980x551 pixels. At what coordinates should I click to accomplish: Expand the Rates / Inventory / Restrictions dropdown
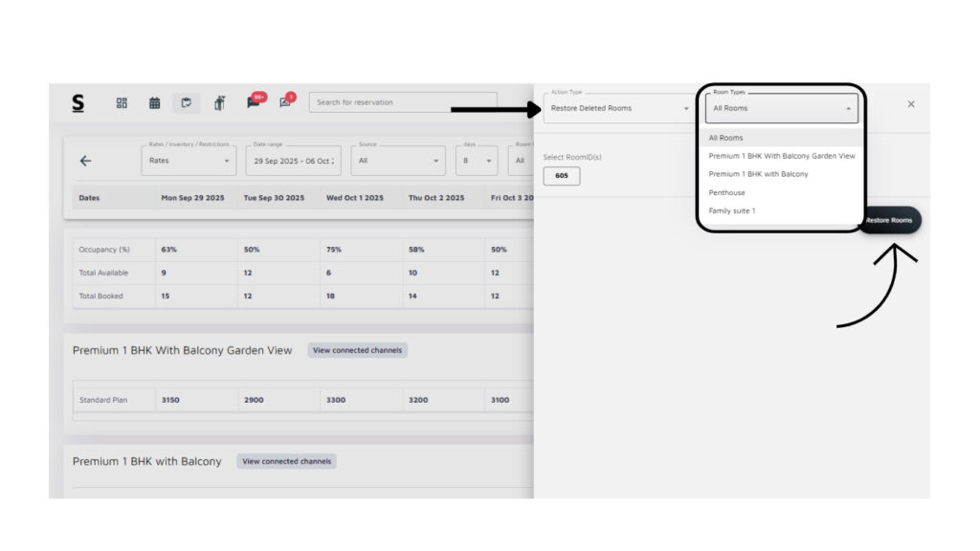point(189,161)
